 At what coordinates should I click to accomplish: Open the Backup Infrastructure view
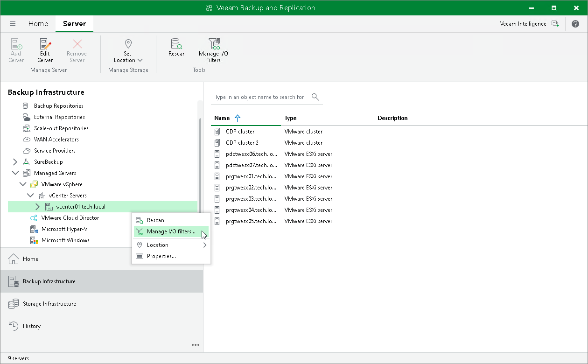(102, 281)
